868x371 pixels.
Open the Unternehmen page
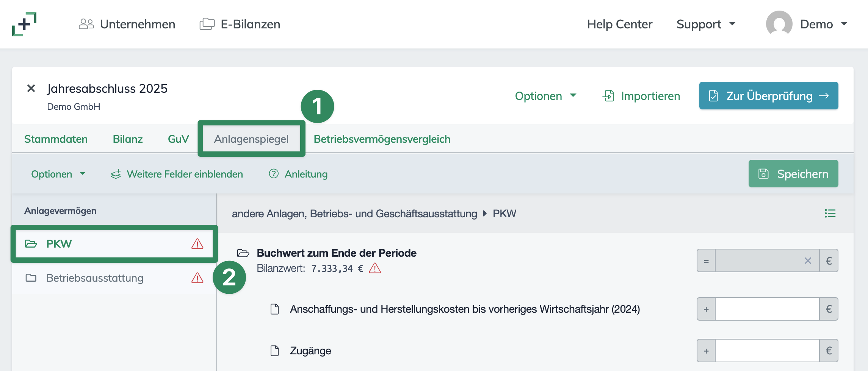[127, 24]
